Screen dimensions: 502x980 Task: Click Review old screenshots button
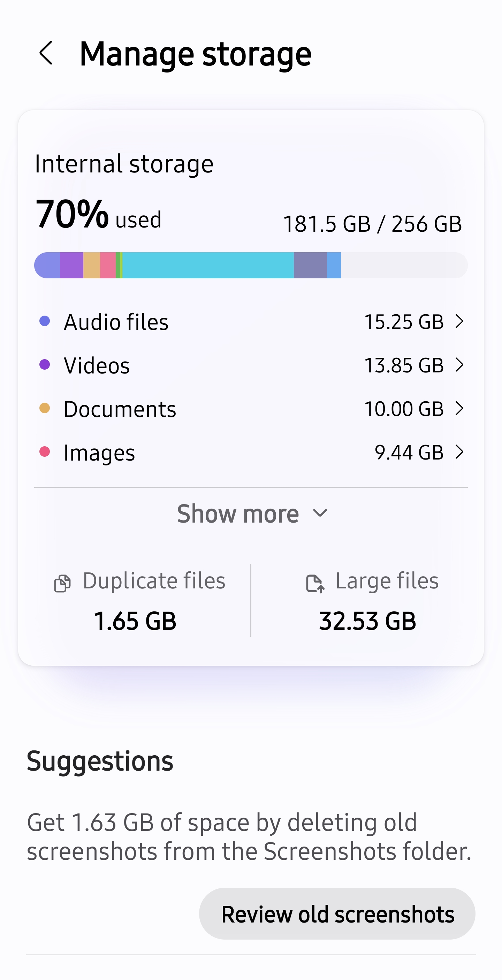coord(337,914)
